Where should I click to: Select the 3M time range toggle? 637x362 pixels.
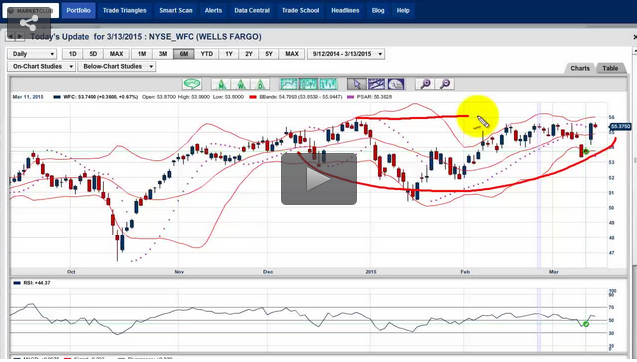tap(163, 54)
